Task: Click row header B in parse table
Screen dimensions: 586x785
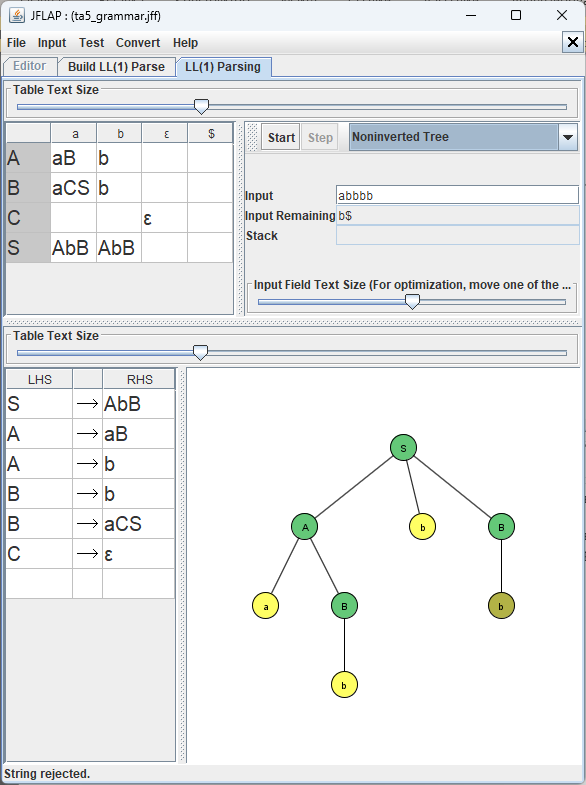Action: pos(28,188)
